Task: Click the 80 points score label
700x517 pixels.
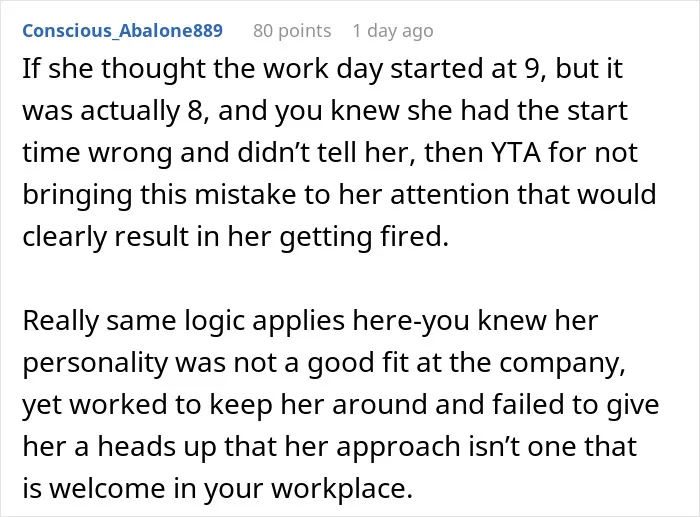Action: (x=292, y=31)
